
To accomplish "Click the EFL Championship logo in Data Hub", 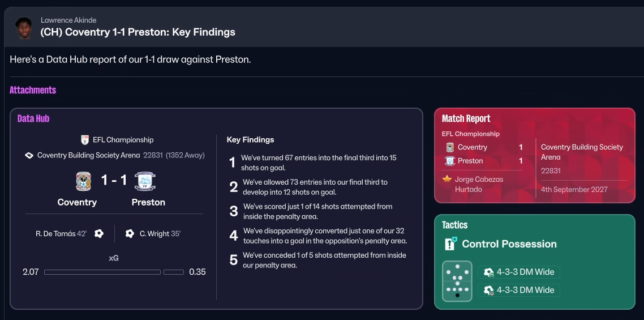I will 85,140.
